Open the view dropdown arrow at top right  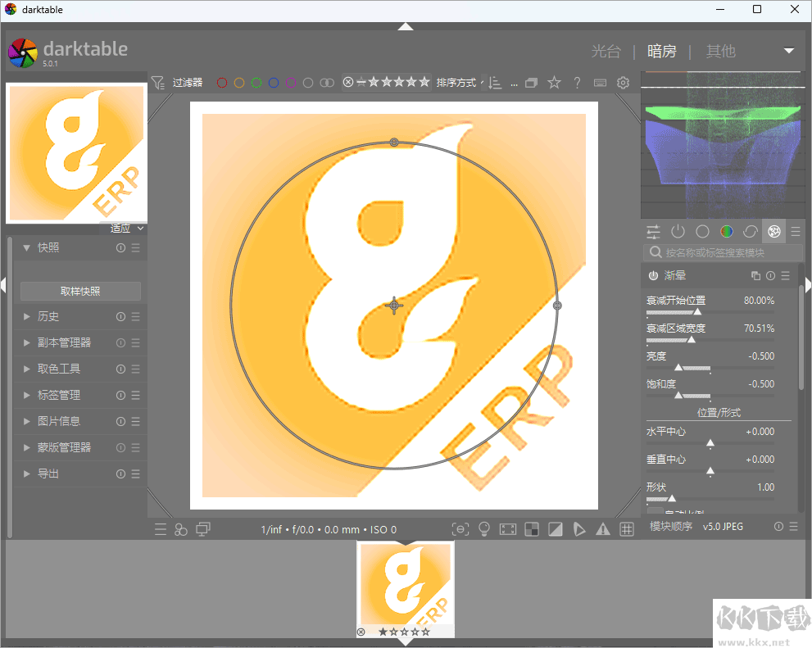[x=789, y=51]
